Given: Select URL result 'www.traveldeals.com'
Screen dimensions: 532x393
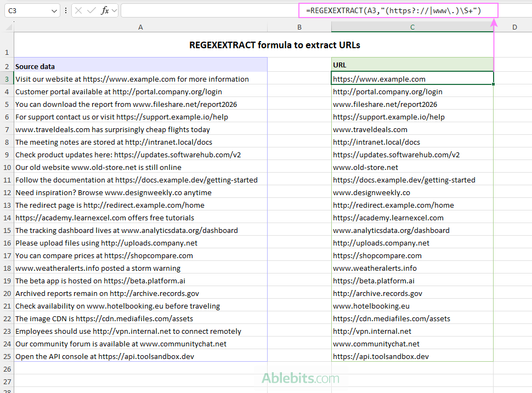Looking at the screenshot, I should point(412,129).
